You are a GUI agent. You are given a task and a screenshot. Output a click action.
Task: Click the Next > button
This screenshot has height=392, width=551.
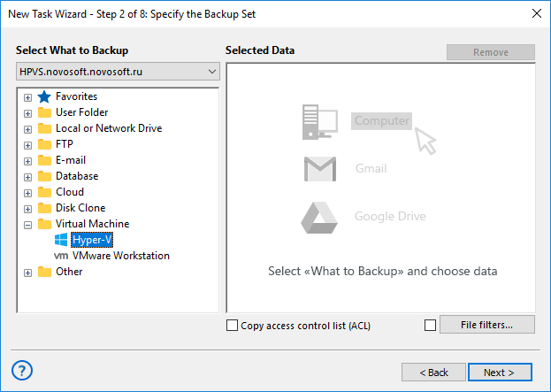(x=500, y=373)
